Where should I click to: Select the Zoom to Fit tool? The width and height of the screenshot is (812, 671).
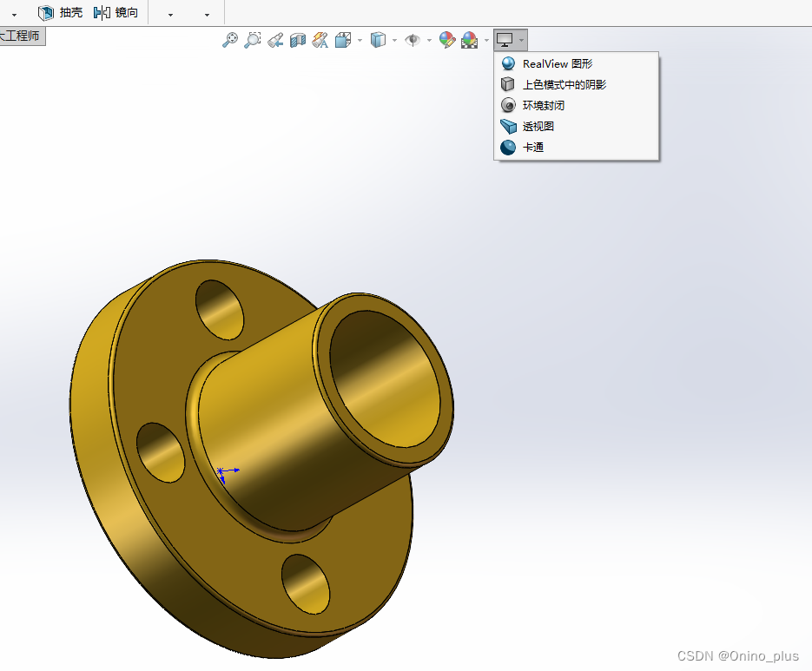[x=230, y=39]
